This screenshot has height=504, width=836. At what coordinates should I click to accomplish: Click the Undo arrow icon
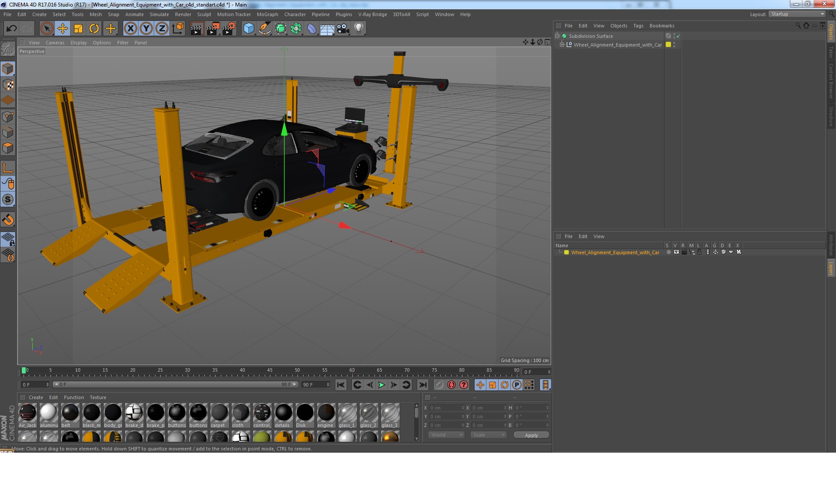point(11,29)
